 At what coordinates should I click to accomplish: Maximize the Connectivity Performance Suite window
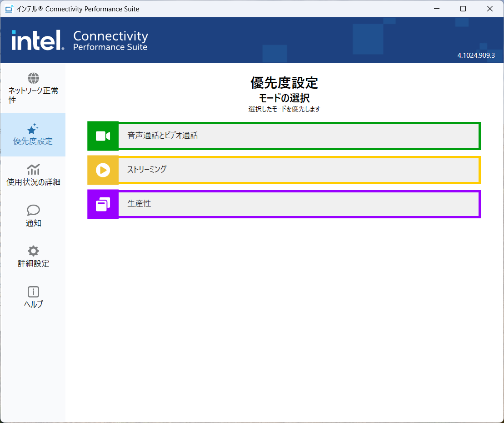pos(463,9)
